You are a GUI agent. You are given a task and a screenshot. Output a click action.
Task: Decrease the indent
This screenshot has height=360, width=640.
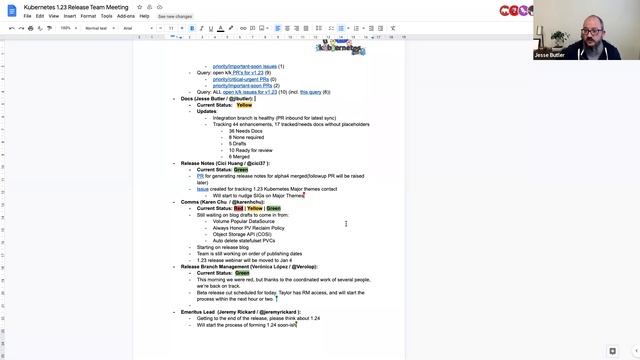(x=371, y=28)
